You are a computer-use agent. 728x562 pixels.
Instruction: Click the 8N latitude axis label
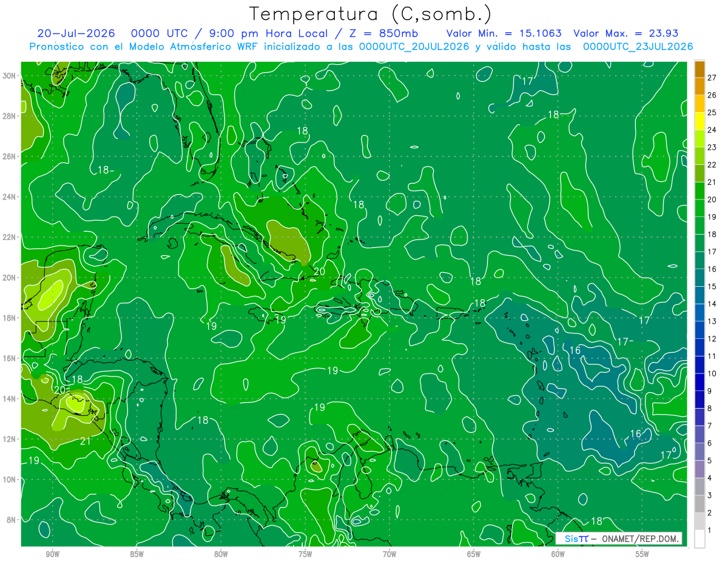12,520
